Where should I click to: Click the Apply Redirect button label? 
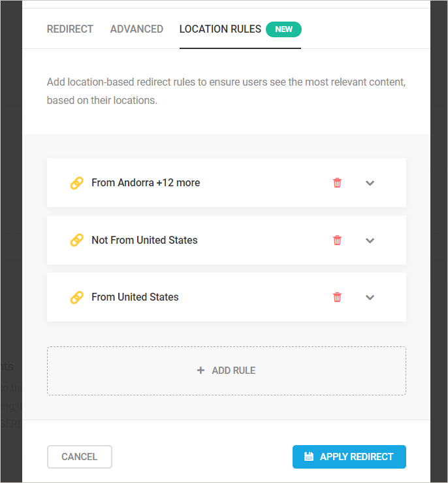(357, 457)
